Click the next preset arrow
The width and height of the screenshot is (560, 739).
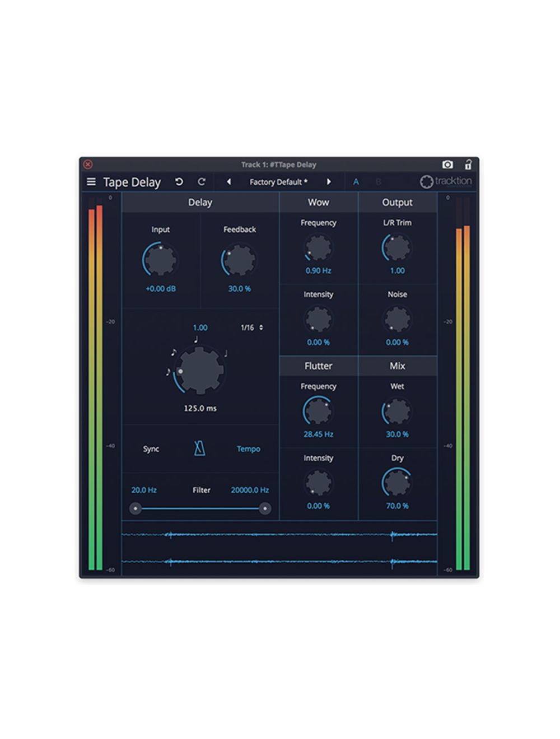(x=329, y=181)
